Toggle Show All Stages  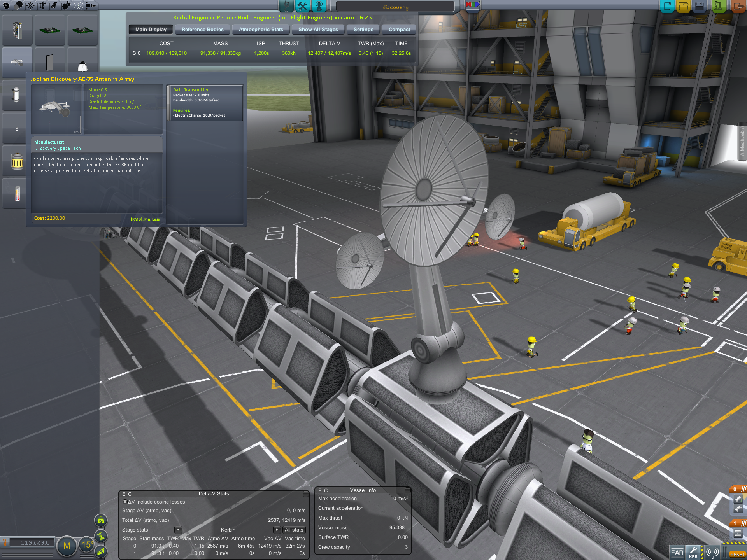pos(318,30)
